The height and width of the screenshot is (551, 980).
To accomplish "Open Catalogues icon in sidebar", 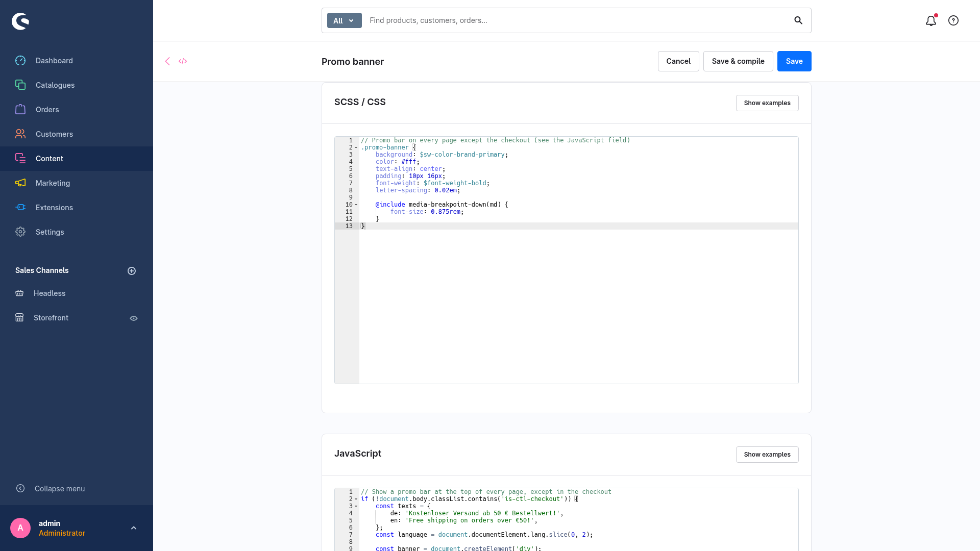I will pyautogui.click(x=20, y=85).
